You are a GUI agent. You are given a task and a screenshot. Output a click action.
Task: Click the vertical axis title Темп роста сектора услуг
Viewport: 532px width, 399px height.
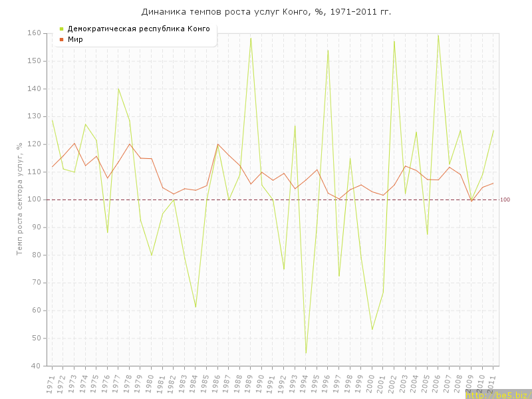[20, 198]
